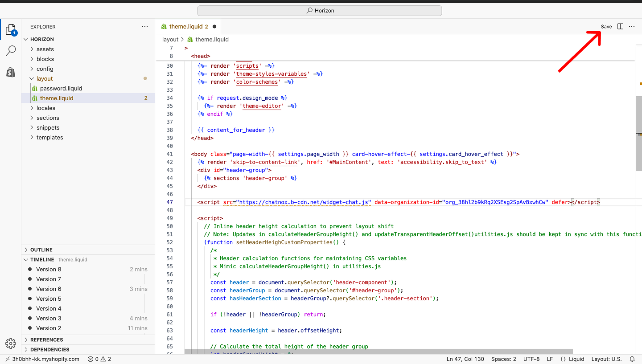Click the notifications bell in status bar
Image resolution: width=642 pixels, height=364 pixels.
point(632,359)
